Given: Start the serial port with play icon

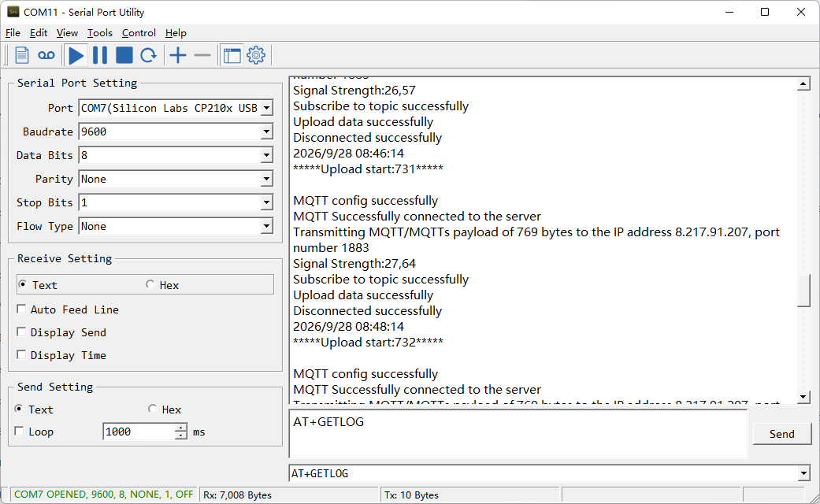Looking at the screenshot, I should tap(76, 55).
